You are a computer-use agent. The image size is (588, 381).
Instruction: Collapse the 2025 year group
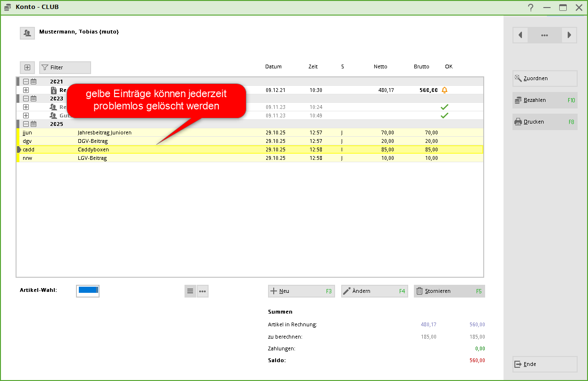pos(26,124)
